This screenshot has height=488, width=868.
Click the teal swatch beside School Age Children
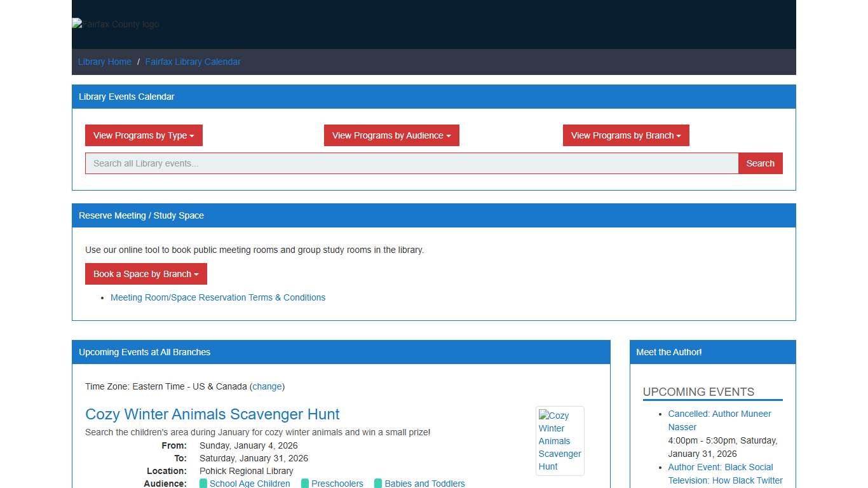[203, 484]
